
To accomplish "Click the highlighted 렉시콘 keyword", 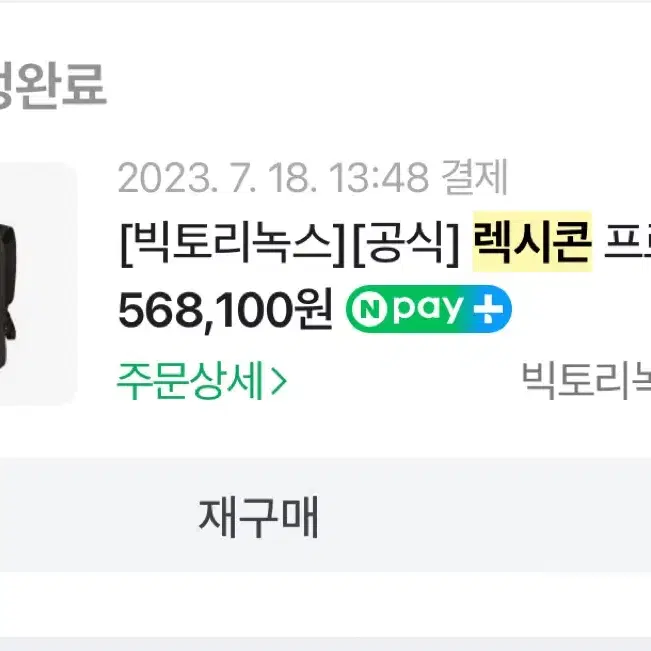I will pyautogui.click(x=532, y=241).
